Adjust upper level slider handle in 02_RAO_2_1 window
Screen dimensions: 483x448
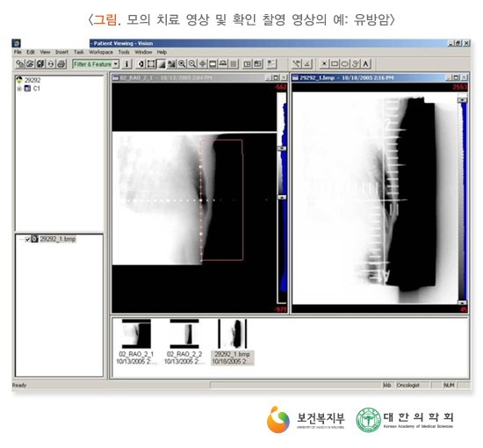[x=282, y=148]
